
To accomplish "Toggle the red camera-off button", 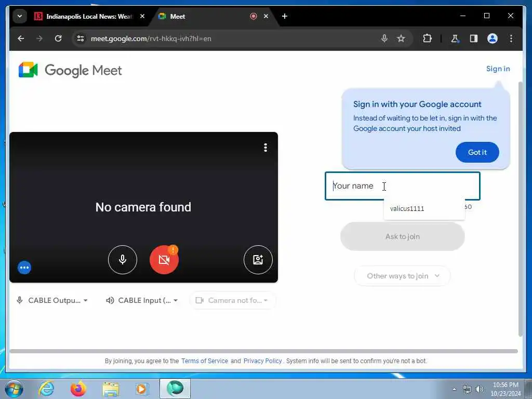I will point(164,260).
